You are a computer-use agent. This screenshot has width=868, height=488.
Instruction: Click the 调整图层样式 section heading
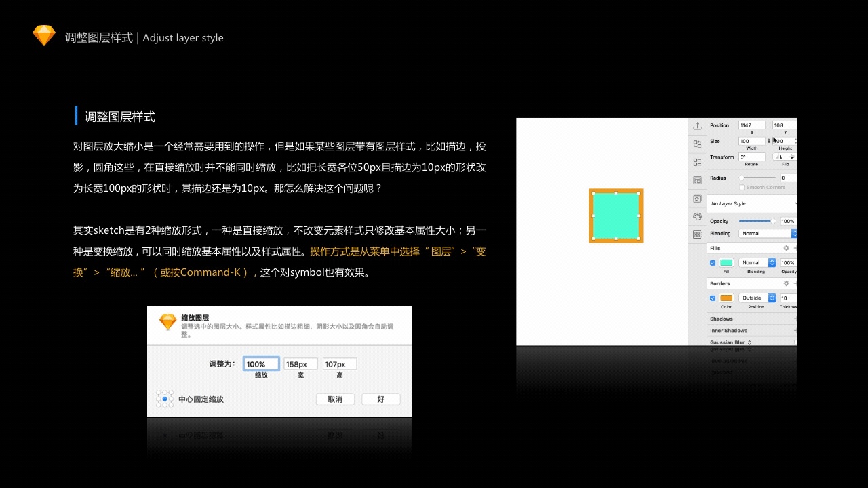[x=120, y=117]
